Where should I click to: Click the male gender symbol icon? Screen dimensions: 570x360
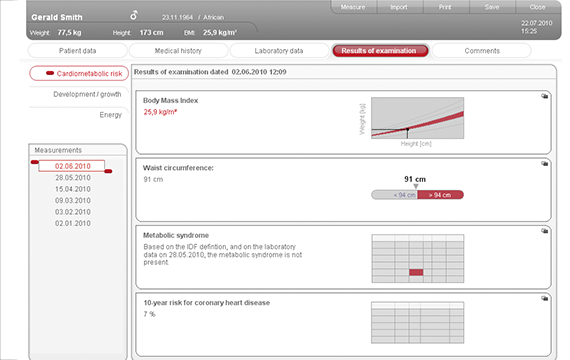click(x=134, y=15)
